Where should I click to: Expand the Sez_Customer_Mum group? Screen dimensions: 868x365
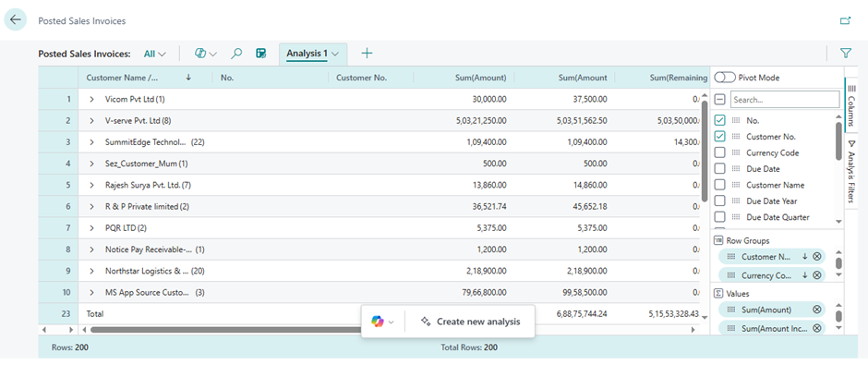[x=92, y=164]
